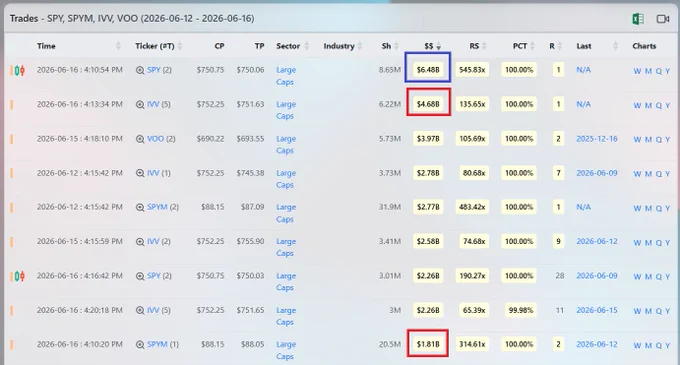The height and width of the screenshot is (365, 680).
Task: Click the $745.38 TP cell
Action: [250, 173]
